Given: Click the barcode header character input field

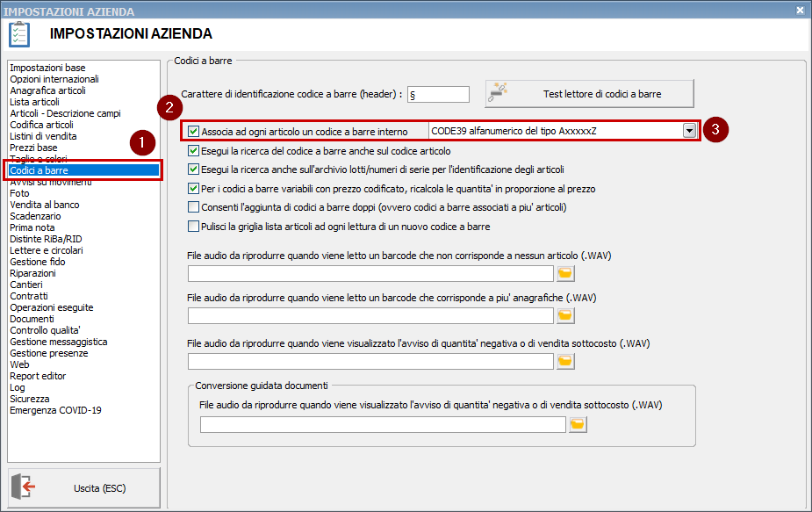Looking at the screenshot, I should 438,94.
